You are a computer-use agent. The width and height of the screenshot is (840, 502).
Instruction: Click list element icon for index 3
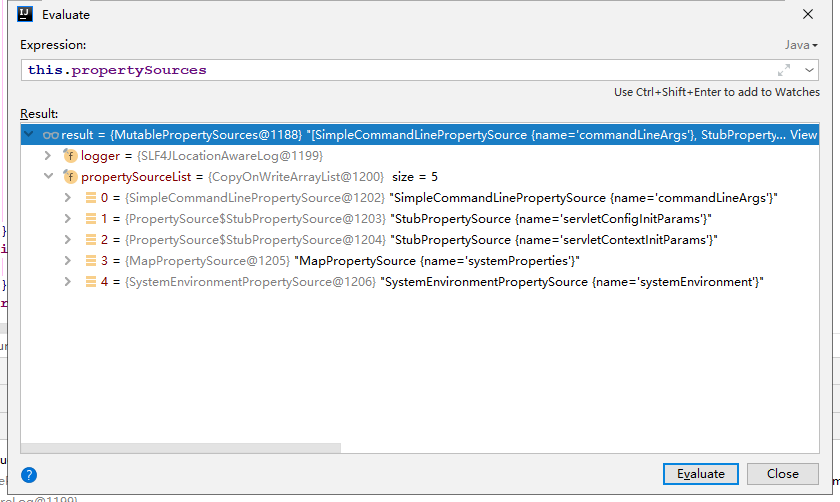[91, 261]
